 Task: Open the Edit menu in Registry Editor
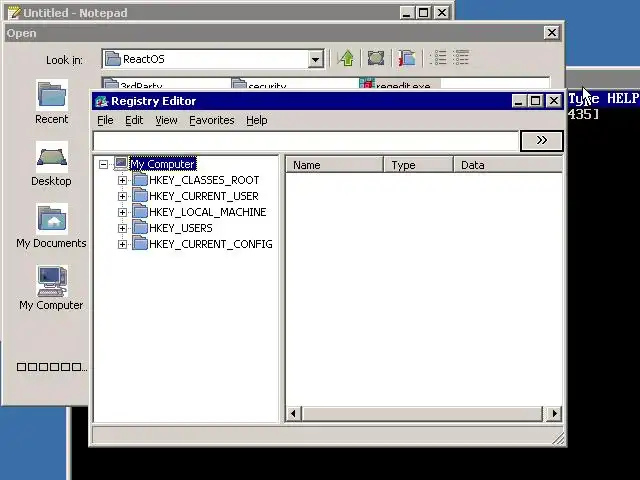[134, 120]
